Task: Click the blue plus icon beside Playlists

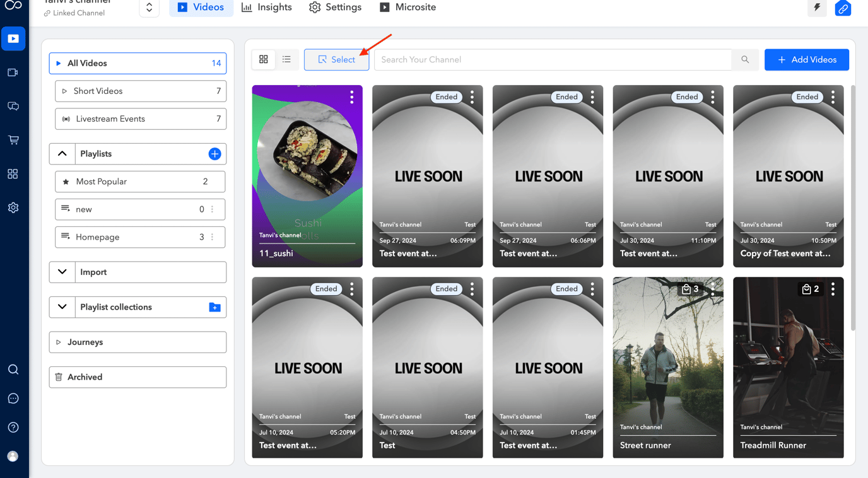Action: [214, 154]
